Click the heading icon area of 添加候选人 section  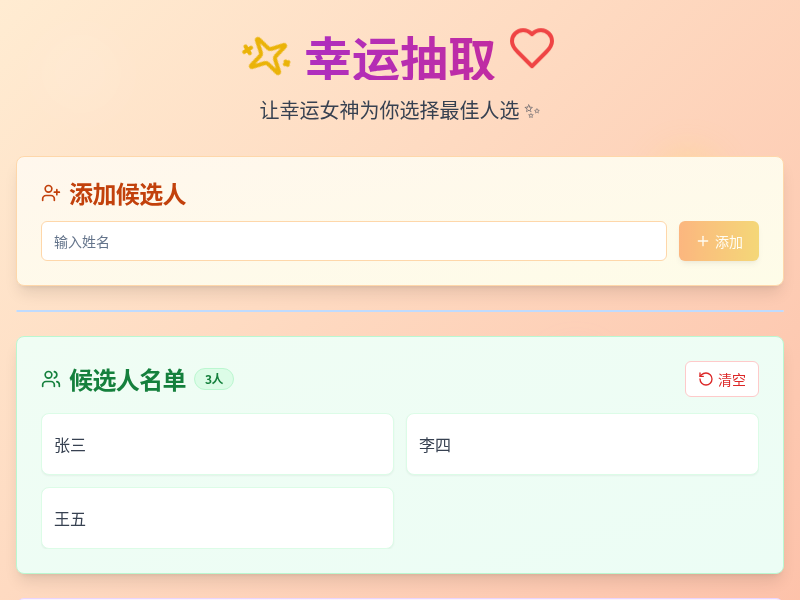50,192
